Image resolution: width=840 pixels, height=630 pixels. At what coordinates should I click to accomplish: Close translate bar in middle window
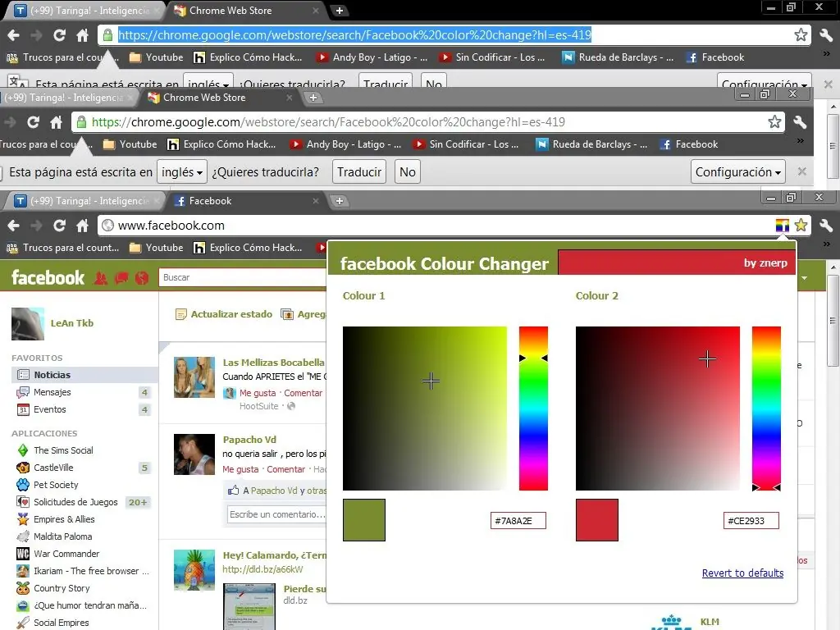(x=802, y=171)
